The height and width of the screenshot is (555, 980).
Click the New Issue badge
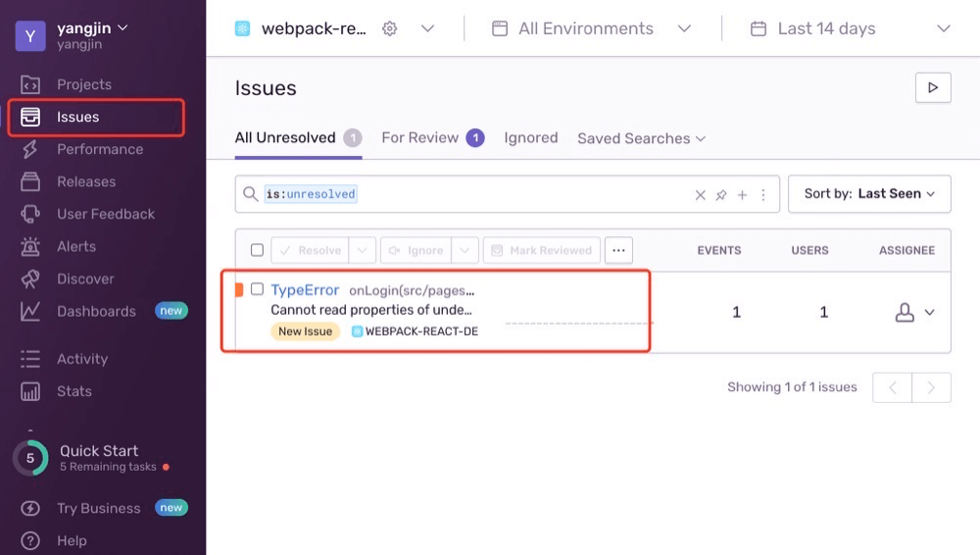(305, 331)
